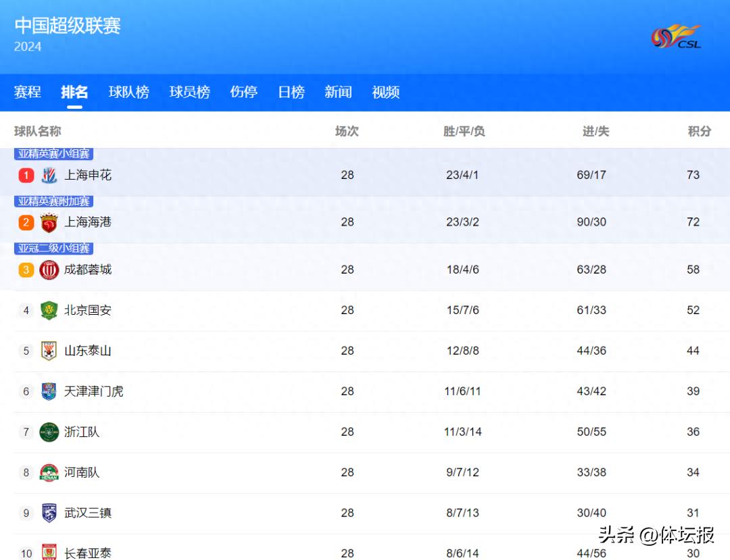Screen dimensions: 730x560
Task: Open the 北京国安 team name link
Action: (x=88, y=311)
